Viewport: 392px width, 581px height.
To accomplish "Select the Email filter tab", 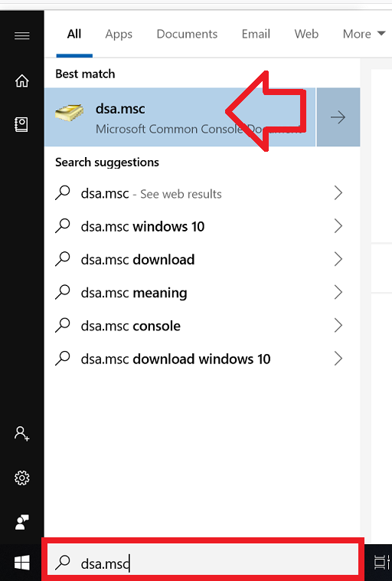I will point(256,34).
